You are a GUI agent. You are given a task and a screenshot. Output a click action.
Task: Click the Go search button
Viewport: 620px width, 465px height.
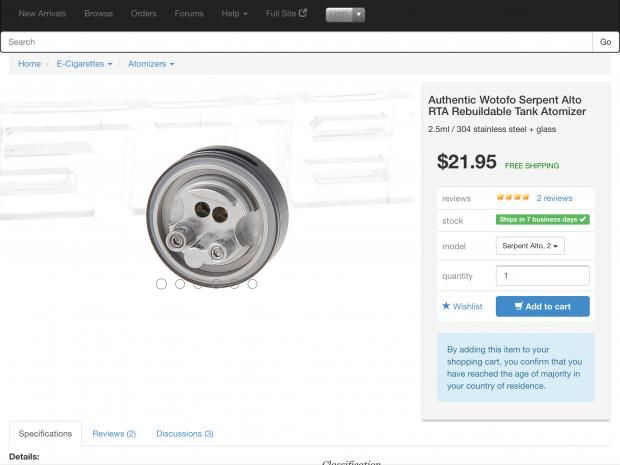(605, 42)
